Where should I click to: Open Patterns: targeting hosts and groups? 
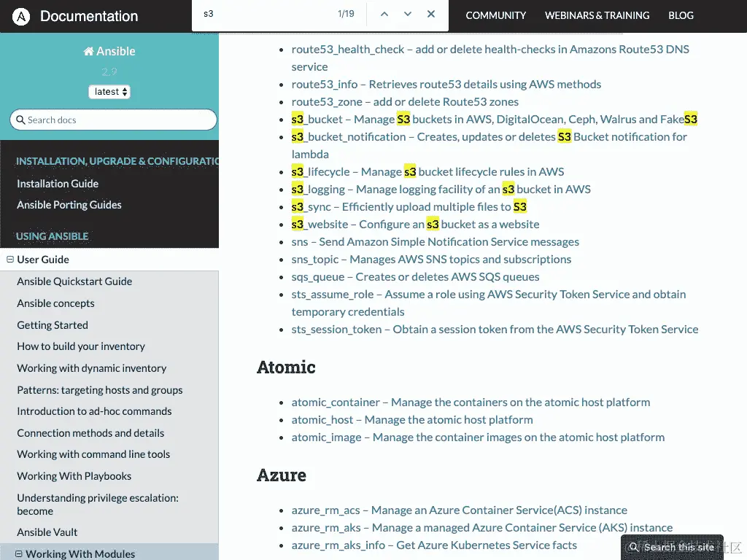pos(99,390)
